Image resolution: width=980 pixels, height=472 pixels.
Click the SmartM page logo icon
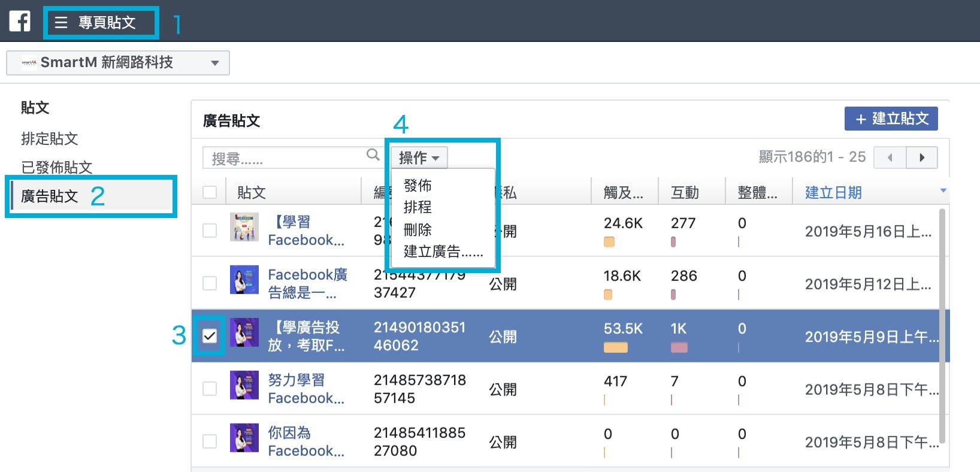coord(29,62)
